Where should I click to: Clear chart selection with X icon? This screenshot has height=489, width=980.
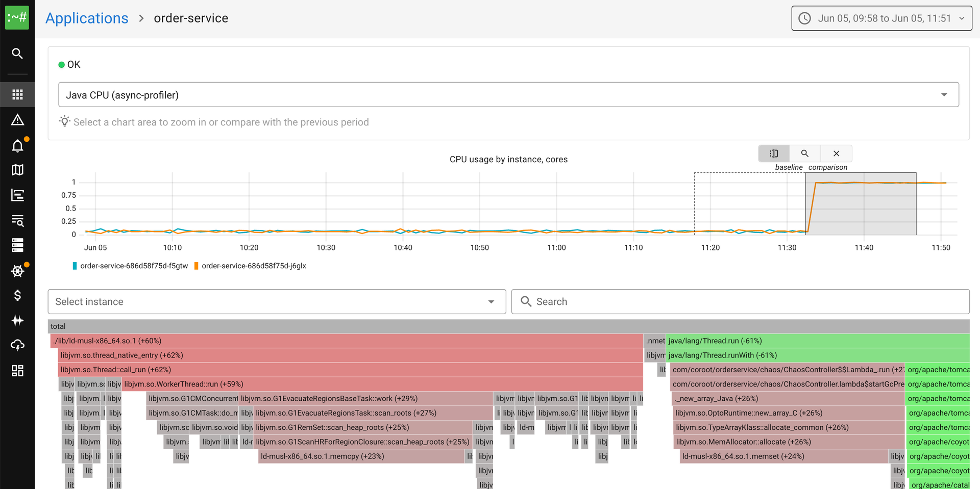tap(836, 153)
